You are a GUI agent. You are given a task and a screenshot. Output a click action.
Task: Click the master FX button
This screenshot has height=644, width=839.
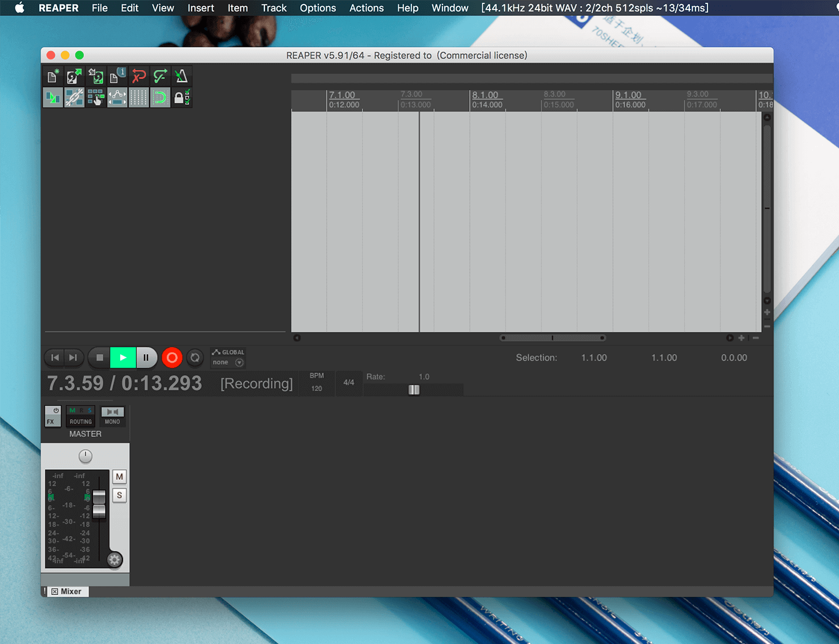[x=51, y=422]
